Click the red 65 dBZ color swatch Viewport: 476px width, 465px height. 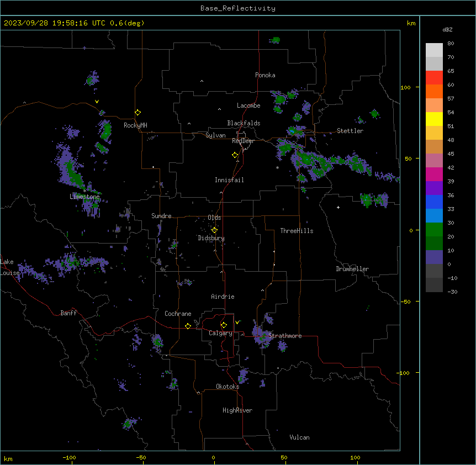pyautogui.click(x=434, y=78)
